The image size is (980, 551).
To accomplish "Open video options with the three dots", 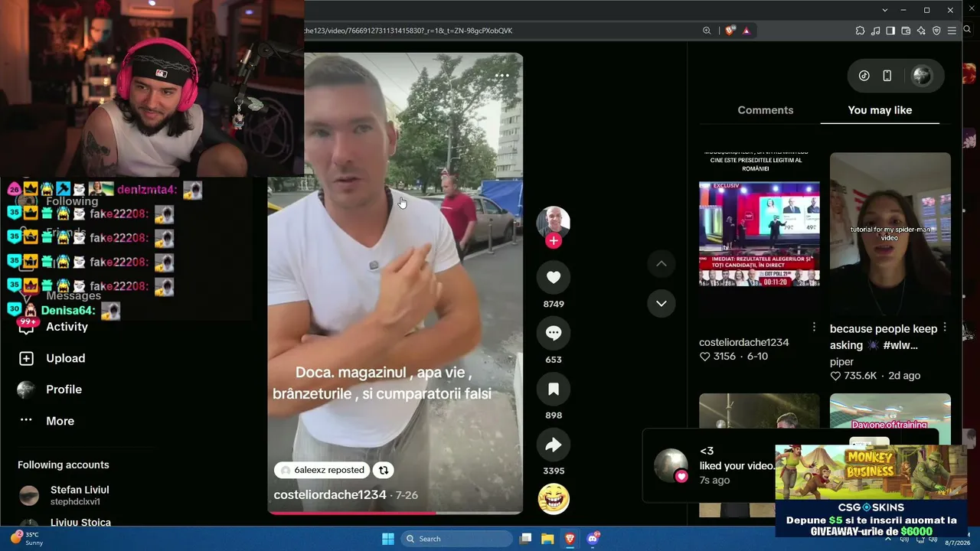I will point(502,76).
